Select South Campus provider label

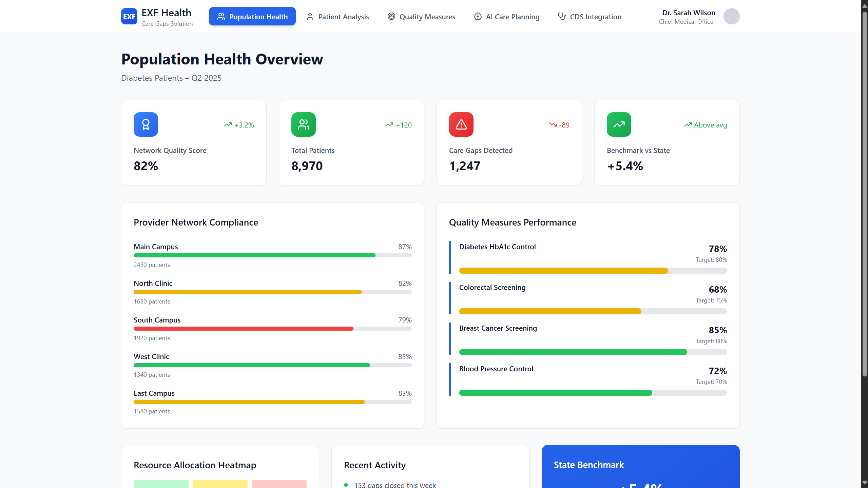(157, 320)
